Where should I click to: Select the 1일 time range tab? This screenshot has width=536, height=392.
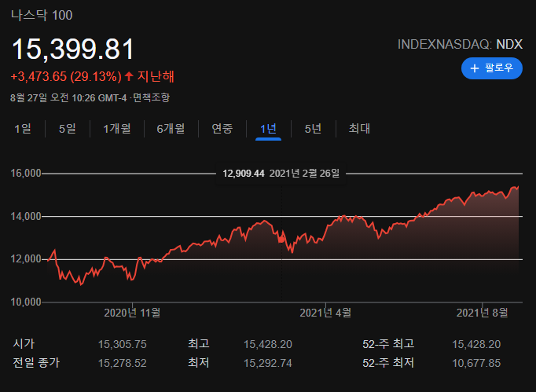[23, 129]
